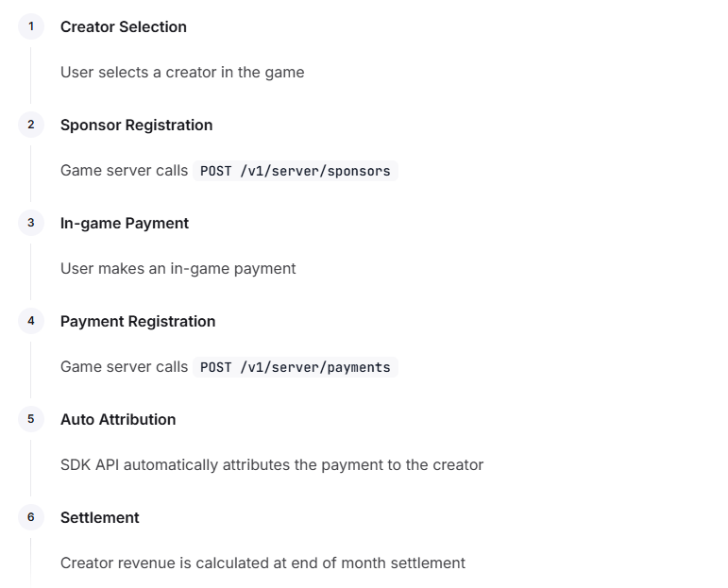The height and width of the screenshot is (588, 728).
Task: Click the POST /v1/server/sponsors code snippet
Action: coord(296,171)
